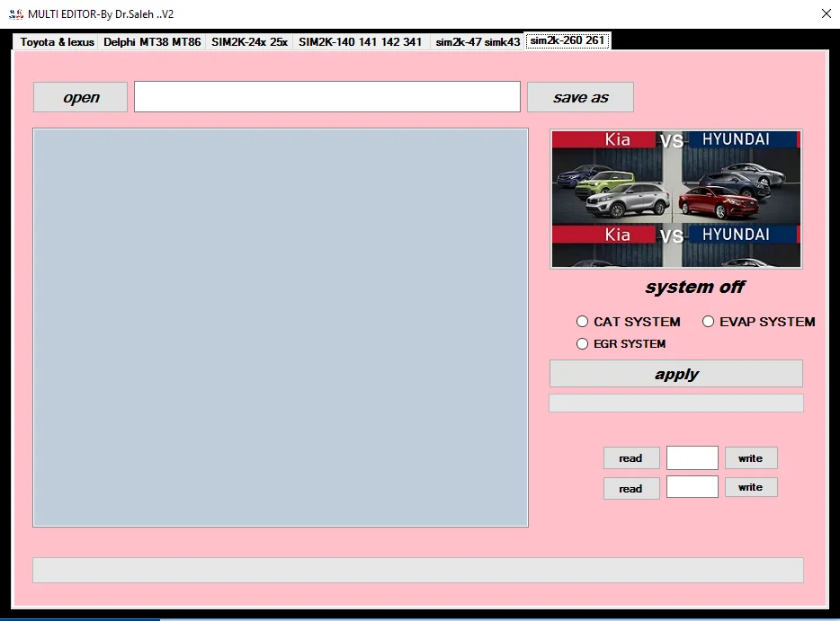Click the open button
This screenshot has height=621, width=840.
80,97
